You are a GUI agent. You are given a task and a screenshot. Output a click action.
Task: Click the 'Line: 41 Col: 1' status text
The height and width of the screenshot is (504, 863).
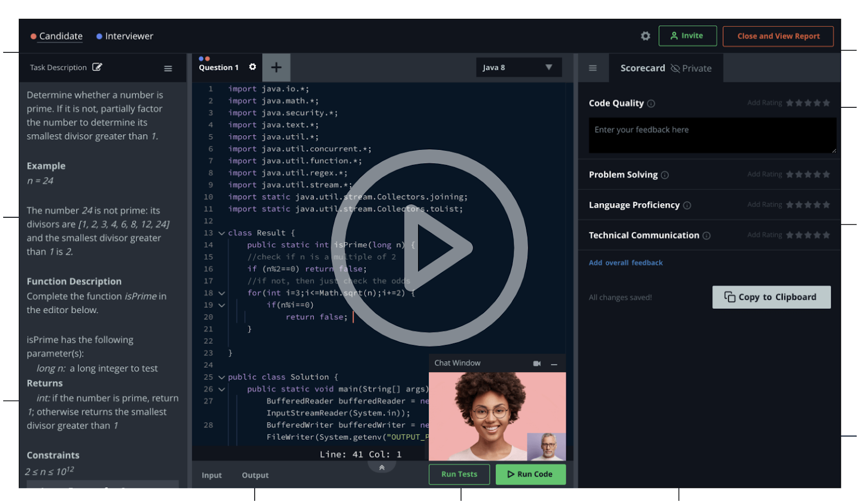point(360,454)
